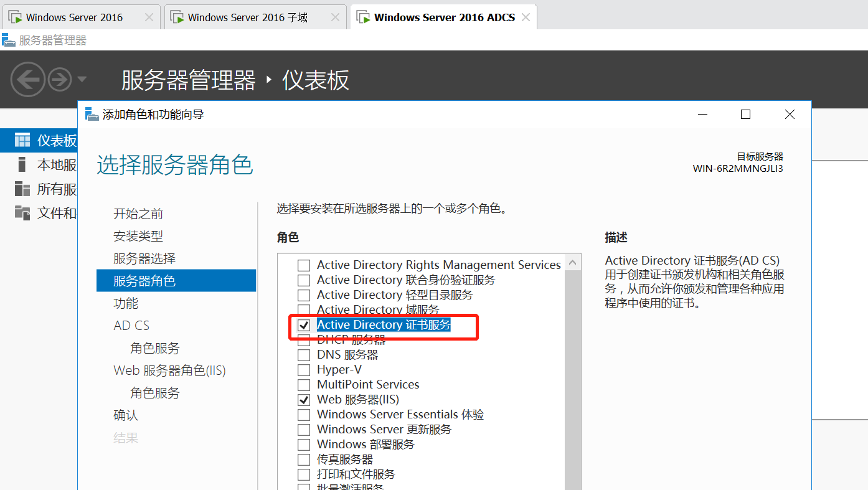Open the Web 服务器角色(IIS) wizard step

click(x=169, y=370)
